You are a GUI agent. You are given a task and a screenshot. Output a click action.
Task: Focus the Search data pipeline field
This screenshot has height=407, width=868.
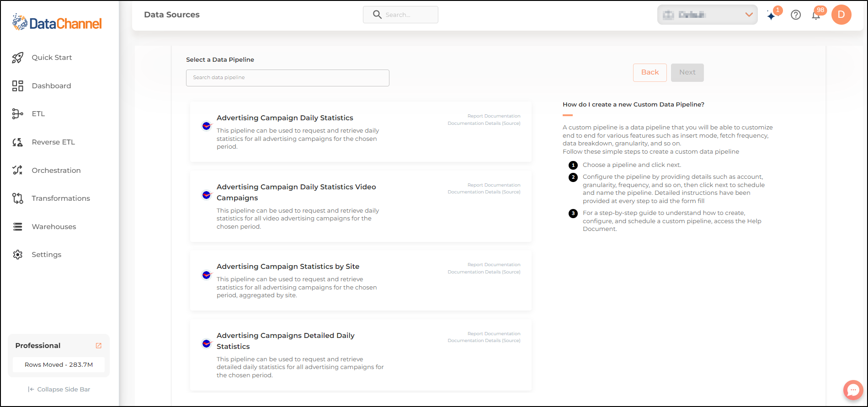tap(288, 78)
